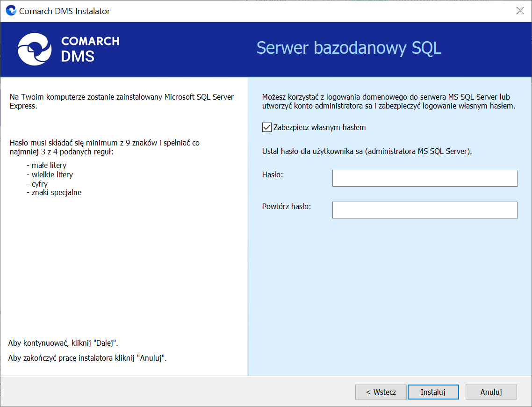Click inside the Powtórz hasło field
The height and width of the screenshot is (407, 532).
[x=424, y=210]
